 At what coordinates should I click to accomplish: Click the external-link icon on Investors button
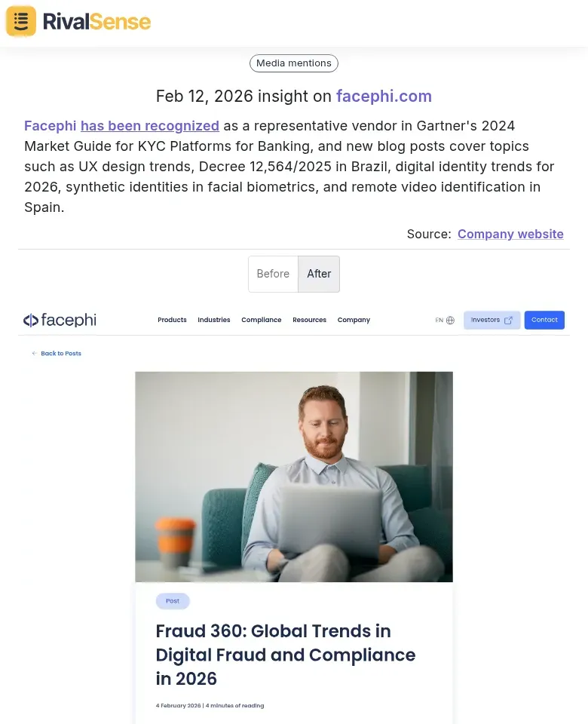pos(507,320)
